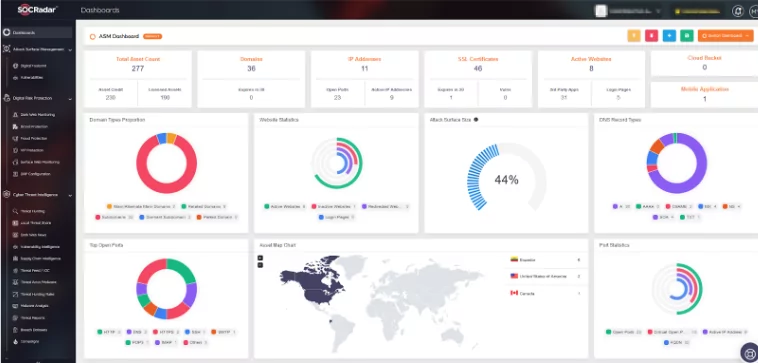
Task: Open Threat Reports in sidebar
Action: [29, 318]
